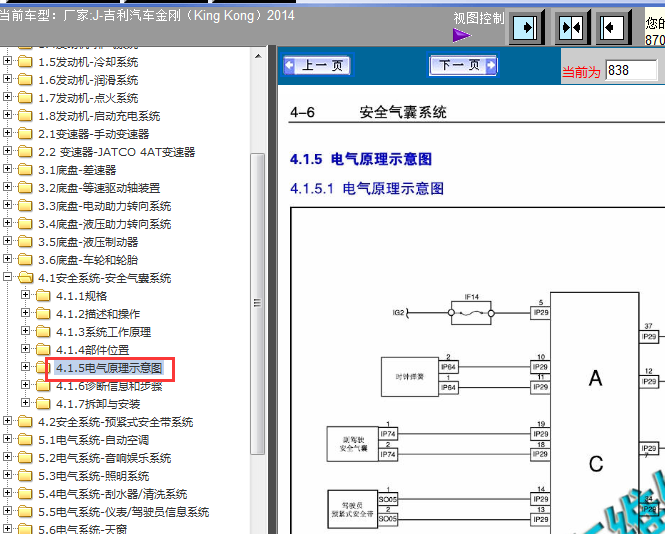Viewport: 665px width, 534px height.
Task: Expand 2.2 变速器-JATCO 4AT变速器 node
Action: (7, 151)
